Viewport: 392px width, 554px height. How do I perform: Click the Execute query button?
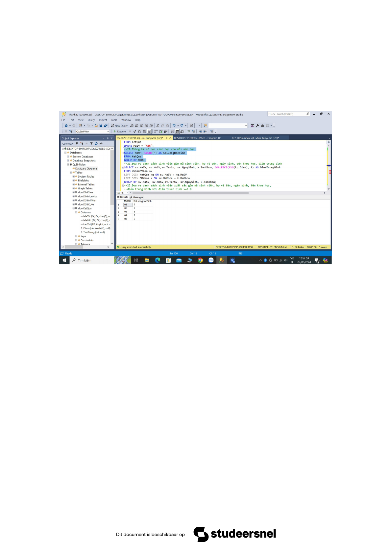(120, 132)
